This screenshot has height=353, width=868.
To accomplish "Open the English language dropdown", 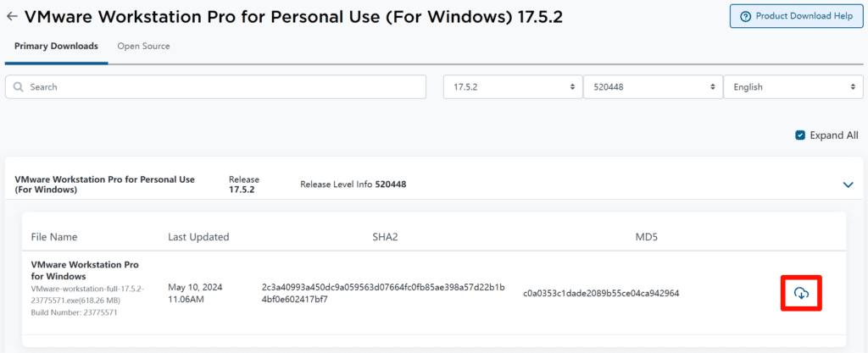I will pos(792,87).
